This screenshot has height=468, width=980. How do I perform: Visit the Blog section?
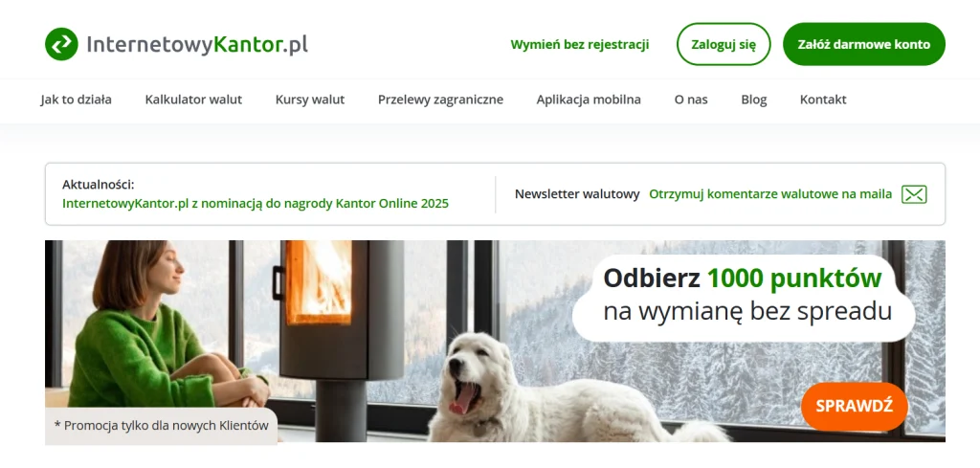[x=754, y=100]
